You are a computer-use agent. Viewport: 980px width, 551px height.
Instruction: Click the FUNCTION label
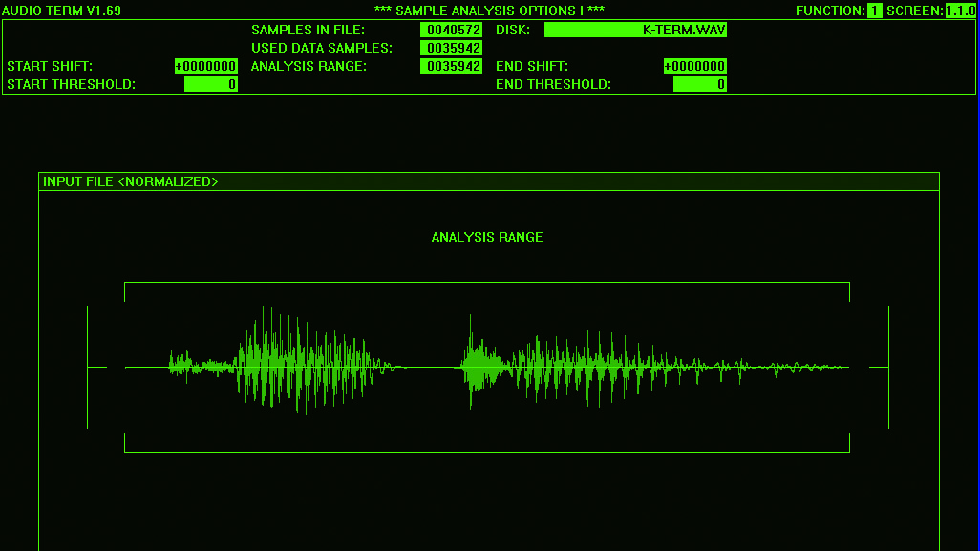point(830,11)
